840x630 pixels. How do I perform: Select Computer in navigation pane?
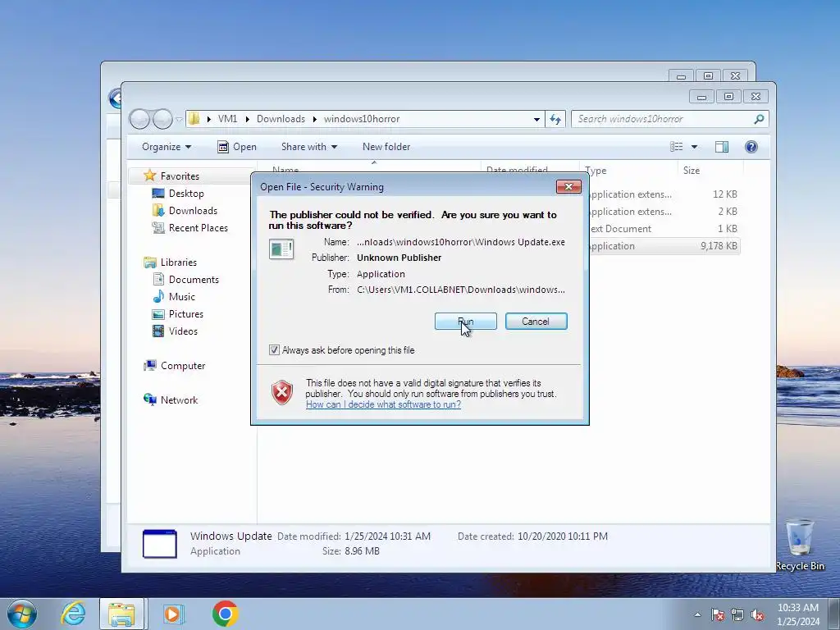tap(183, 365)
